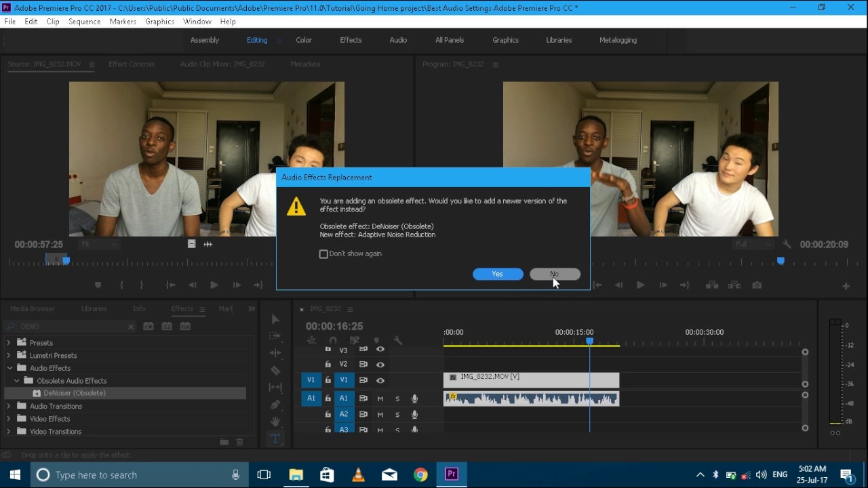Open the Effects panel menu
868x488 pixels.
click(x=202, y=309)
